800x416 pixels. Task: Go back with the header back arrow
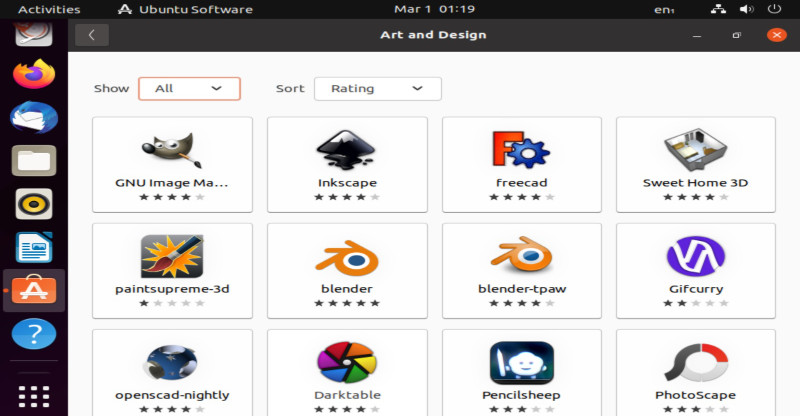(x=92, y=35)
